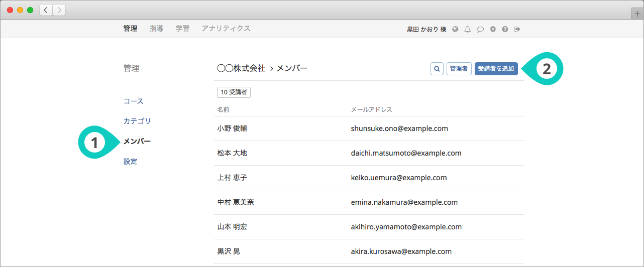Image resolution: width=644 pixels, height=267 pixels.
Task: Open the アナリティクス tab
Action: click(x=226, y=29)
